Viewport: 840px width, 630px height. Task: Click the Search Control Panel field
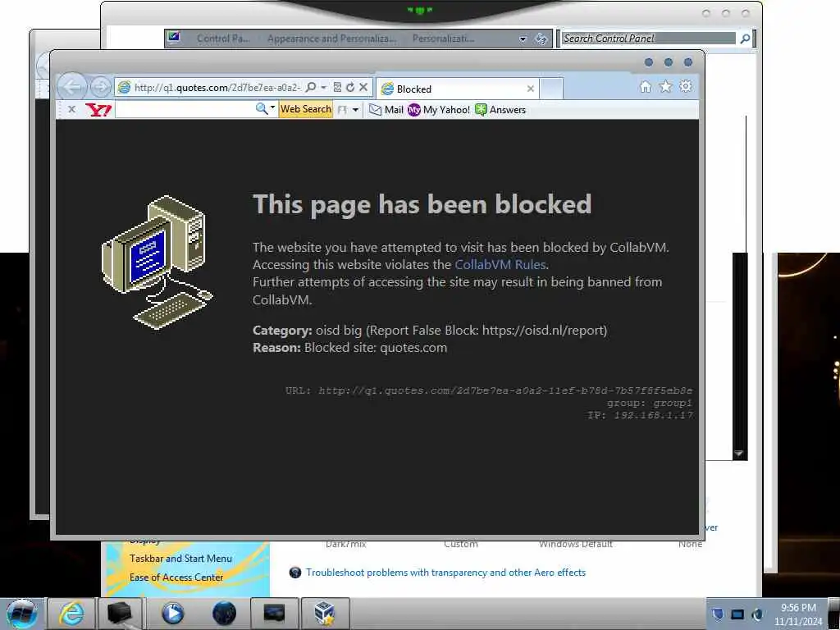[649, 39]
